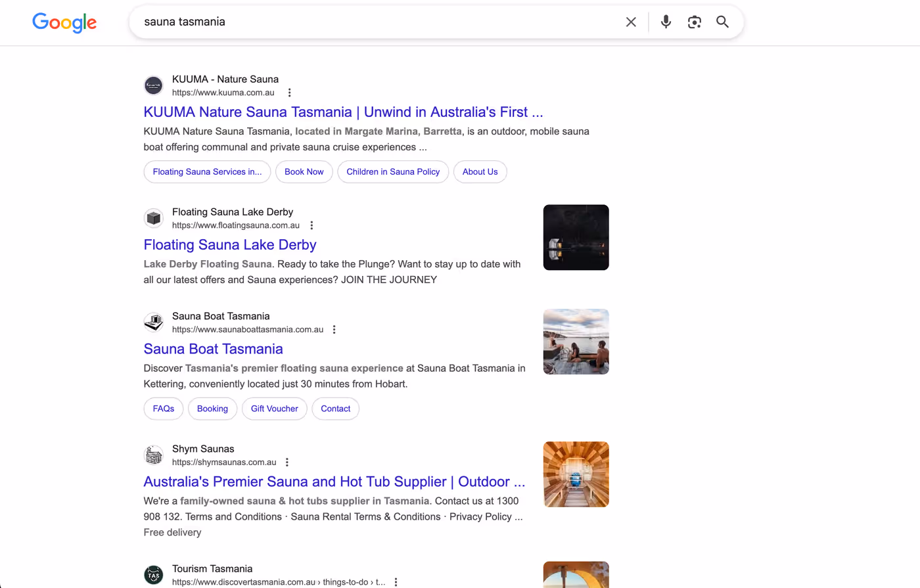Click the Free delivery text under Shym Saunas
Screen dimensions: 920x588
(x=172, y=532)
